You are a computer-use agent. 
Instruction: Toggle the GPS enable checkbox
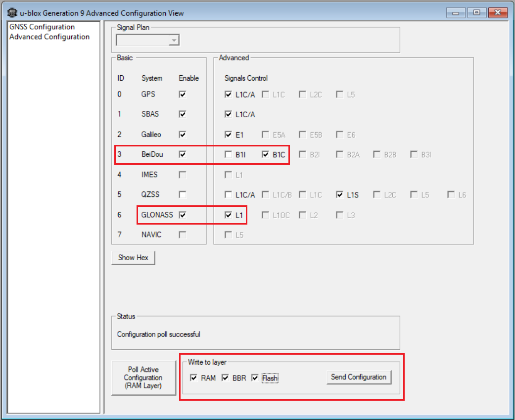click(x=183, y=94)
